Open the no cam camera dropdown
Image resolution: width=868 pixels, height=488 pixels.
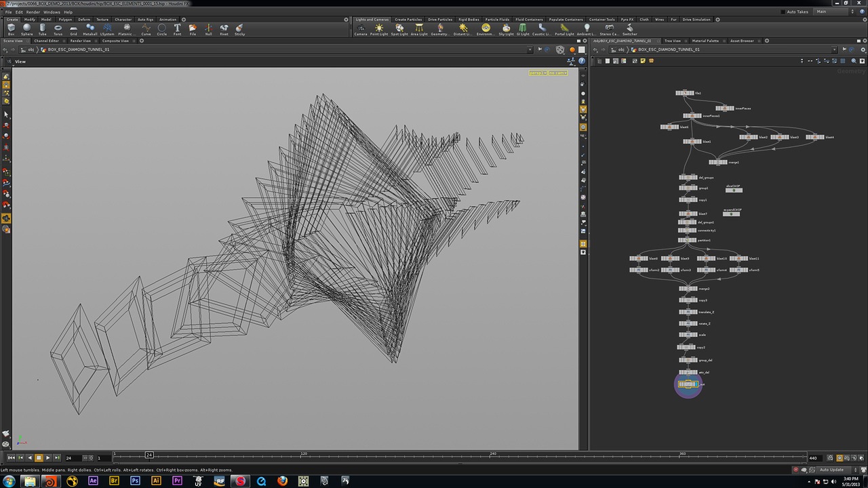point(557,73)
